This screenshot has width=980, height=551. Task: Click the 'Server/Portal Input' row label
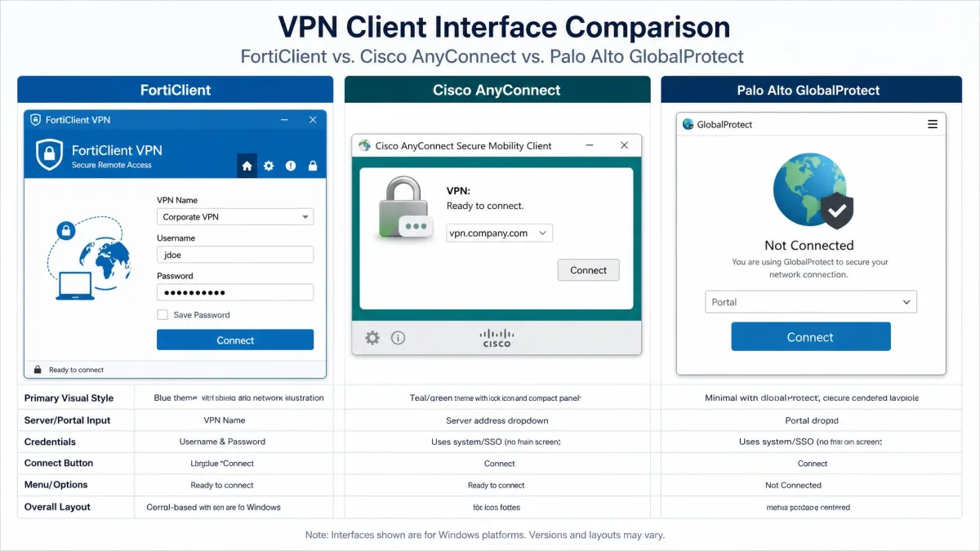[x=67, y=420]
